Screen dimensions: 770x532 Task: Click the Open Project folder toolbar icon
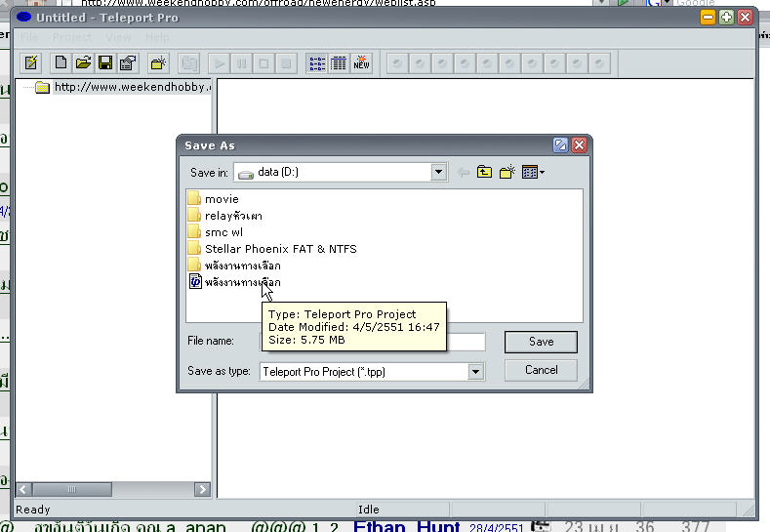point(83,63)
